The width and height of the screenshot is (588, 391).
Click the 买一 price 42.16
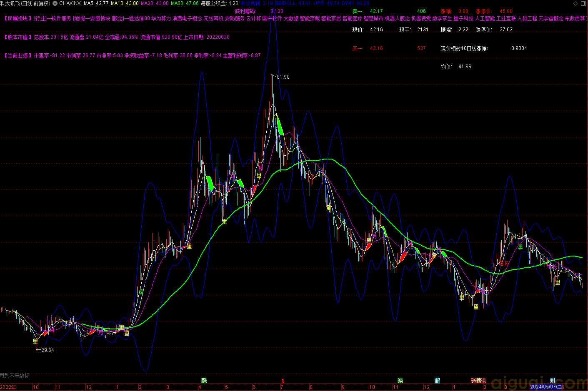tap(376, 48)
